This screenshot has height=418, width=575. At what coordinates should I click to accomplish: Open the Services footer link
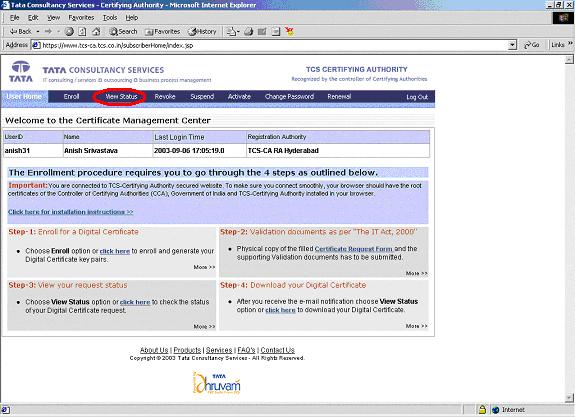(x=219, y=350)
